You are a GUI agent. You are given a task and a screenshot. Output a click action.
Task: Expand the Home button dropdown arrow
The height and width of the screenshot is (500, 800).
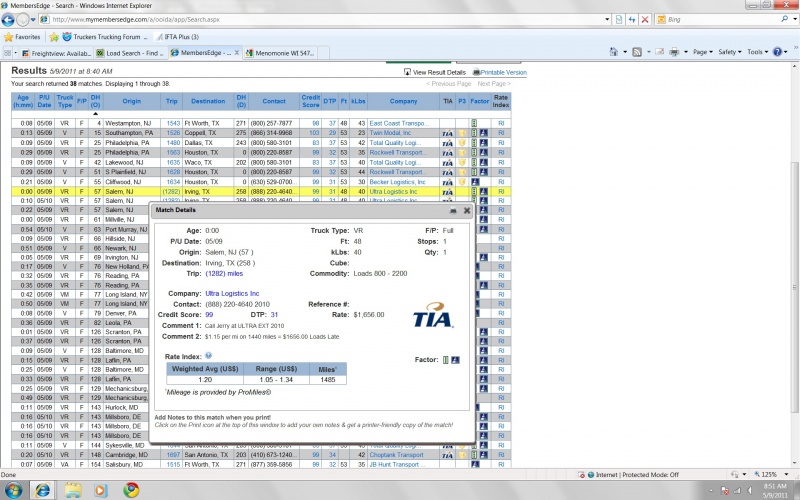coord(624,52)
